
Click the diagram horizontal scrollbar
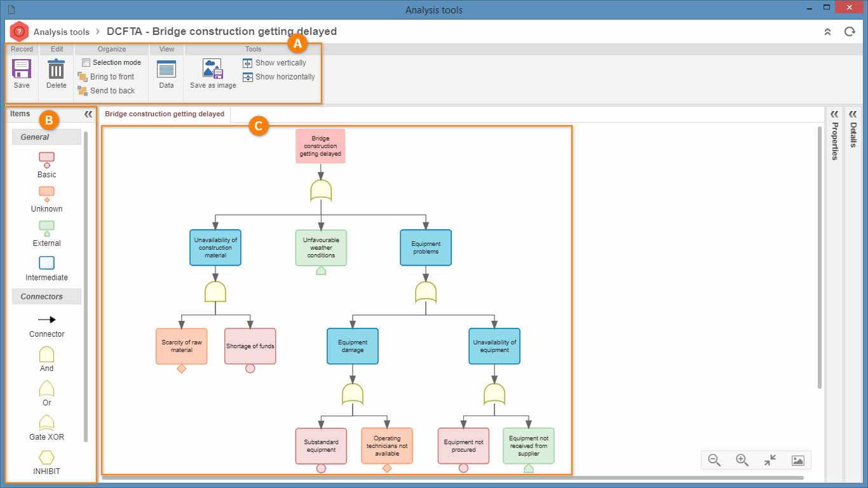click(452, 477)
